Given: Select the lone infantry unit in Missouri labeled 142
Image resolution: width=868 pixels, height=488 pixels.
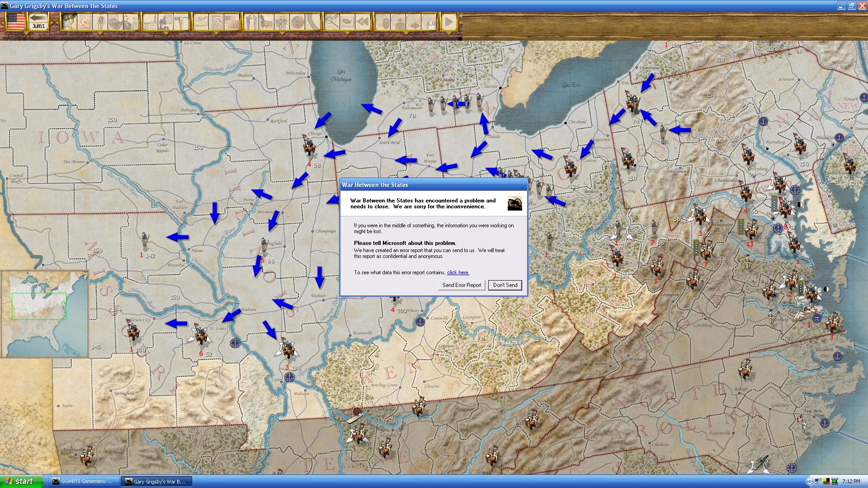Looking at the screenshot, I should point(145,239).
